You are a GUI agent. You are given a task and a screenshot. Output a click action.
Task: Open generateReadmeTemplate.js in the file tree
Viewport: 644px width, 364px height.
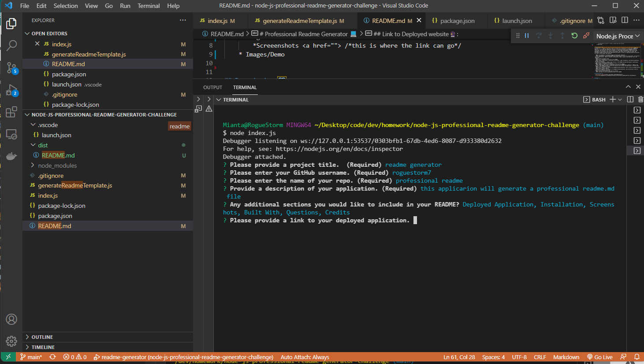tap(75, 185)
